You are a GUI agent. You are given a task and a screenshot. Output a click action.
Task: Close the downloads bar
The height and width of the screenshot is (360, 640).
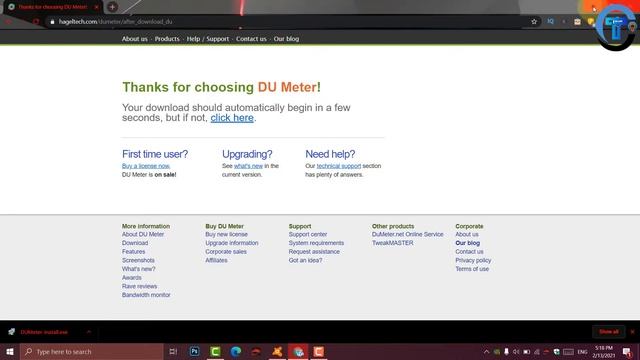[x=633, y=332]
